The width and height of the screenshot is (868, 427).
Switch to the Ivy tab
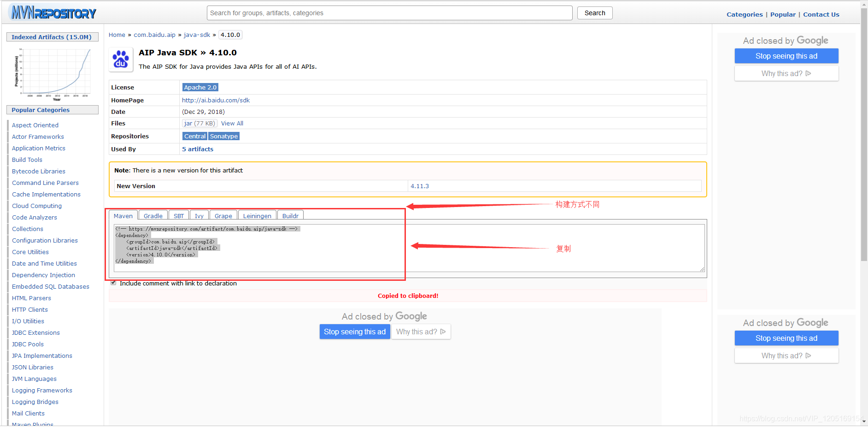tap(199, 216)
